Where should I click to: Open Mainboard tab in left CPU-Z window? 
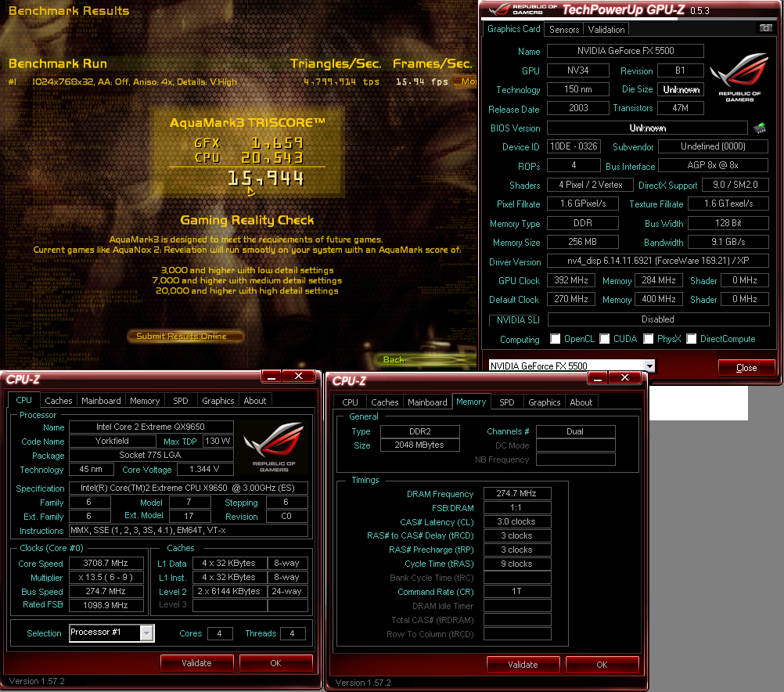tap(101, 401)
